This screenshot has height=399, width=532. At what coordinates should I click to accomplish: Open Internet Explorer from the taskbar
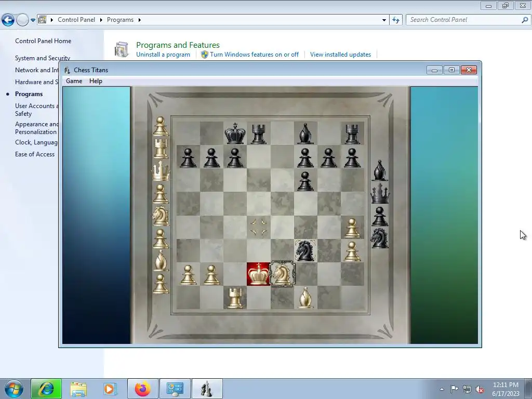point(46,389)
